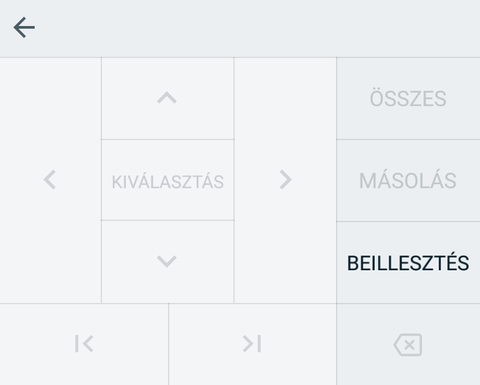480x385 pixels.
Task: Click the left-pointing chevron beside KIVÁLASZTÁS
Action: 50,180
